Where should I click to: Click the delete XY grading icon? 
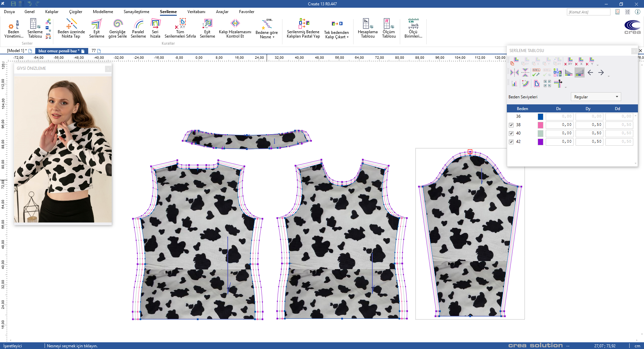568,61
